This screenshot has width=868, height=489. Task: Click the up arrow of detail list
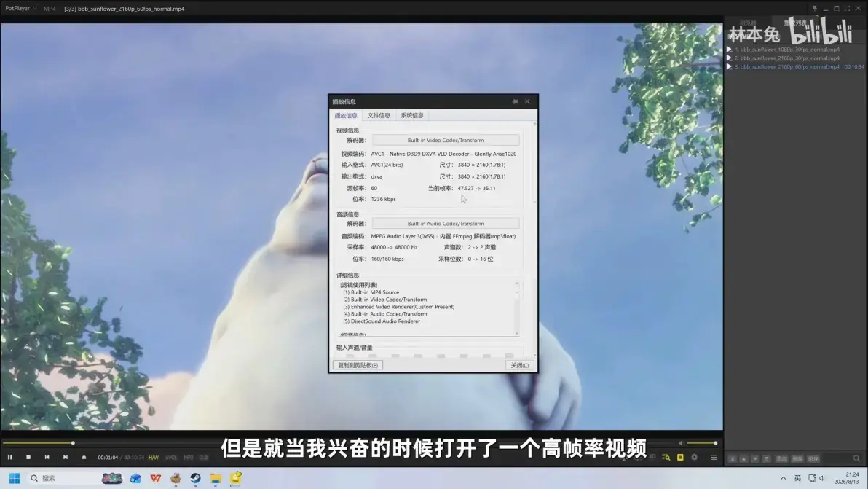tap(517, 284)
